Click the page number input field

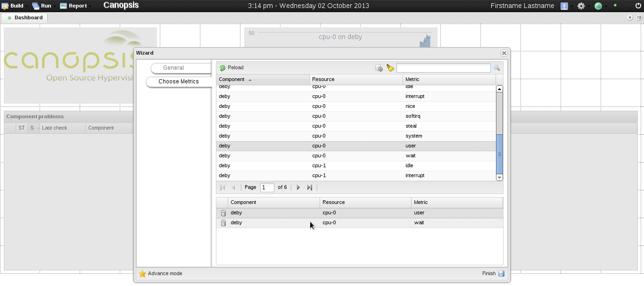(x=267, y=188)
